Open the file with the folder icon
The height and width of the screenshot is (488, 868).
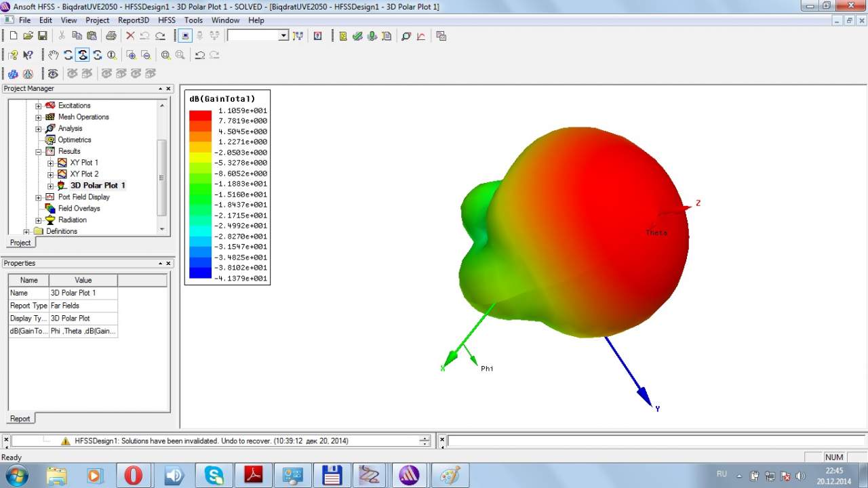coord(28,36)
